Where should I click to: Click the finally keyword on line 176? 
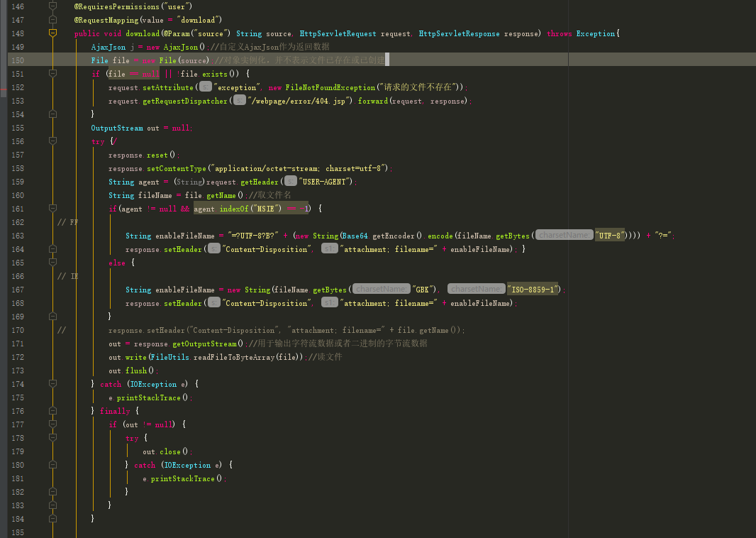(115, 411)
